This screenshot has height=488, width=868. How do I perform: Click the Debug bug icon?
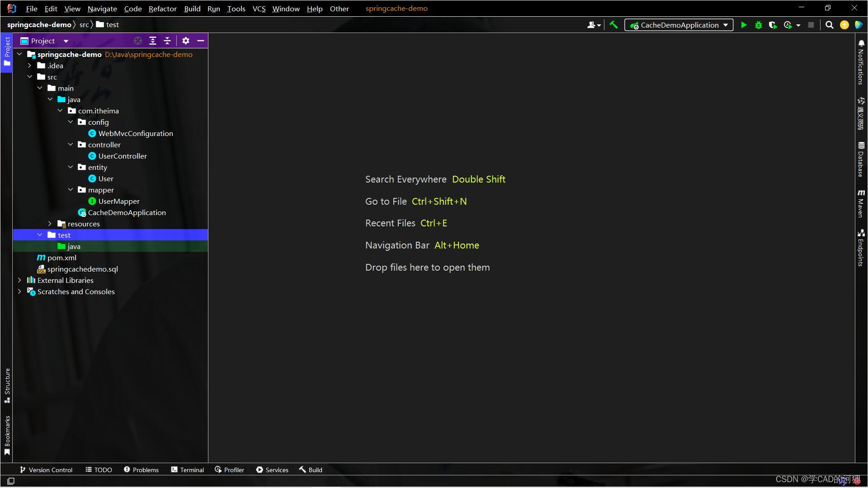[759, 25]
